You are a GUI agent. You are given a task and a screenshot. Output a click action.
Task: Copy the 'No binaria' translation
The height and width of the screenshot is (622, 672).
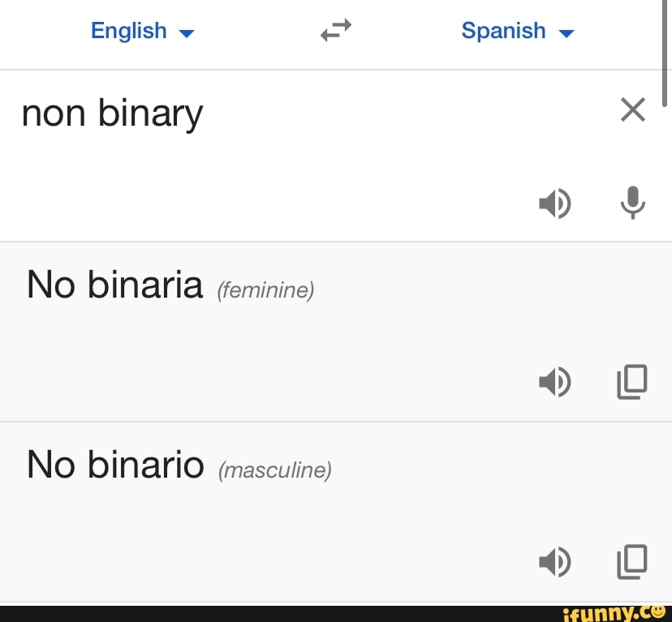click(x=632, y=381)
